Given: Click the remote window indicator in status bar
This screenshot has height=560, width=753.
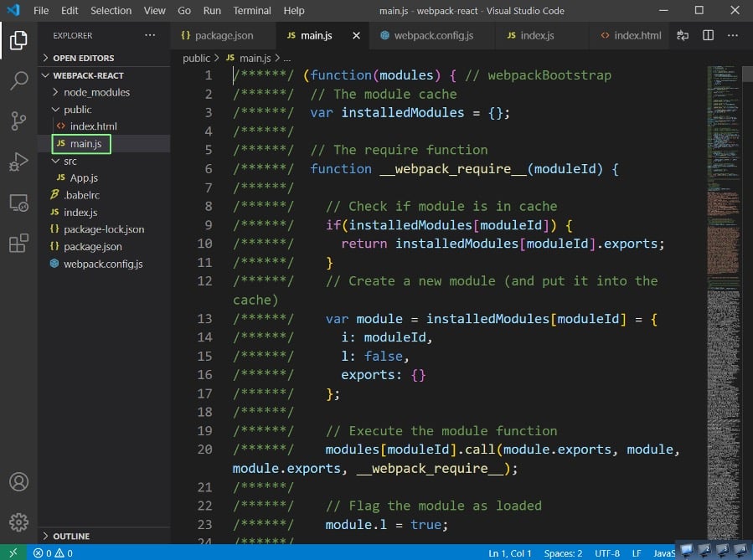Looking at the screenshot, I should tap(13, 552).
